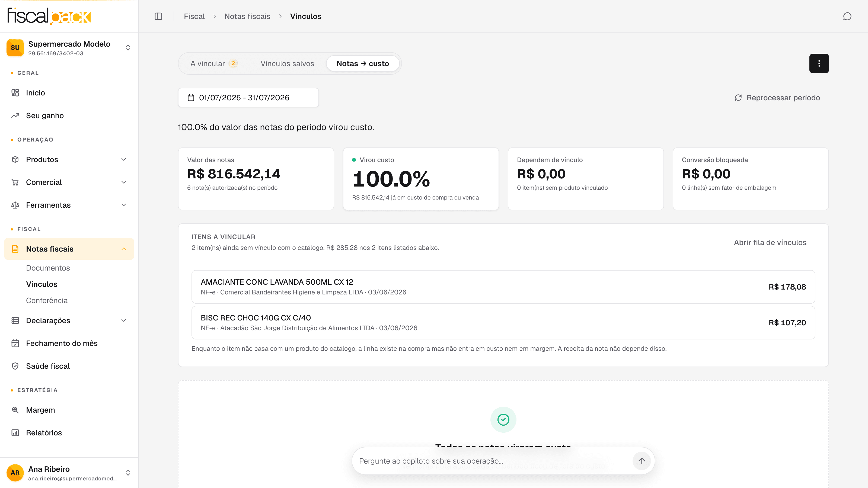Viewport: 868px width, 488px height.
Task: Open Relatórios page
Action: click(x=69, y=433)
